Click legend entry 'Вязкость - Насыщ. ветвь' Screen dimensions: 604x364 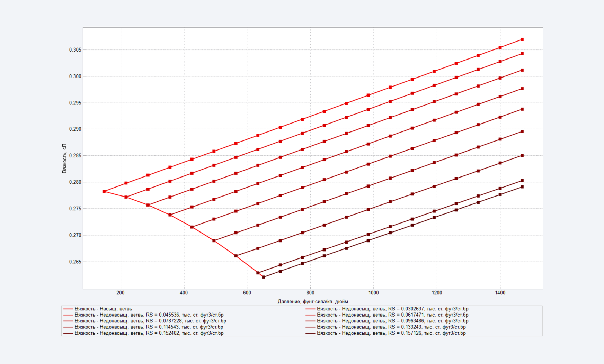pyautogui.click(x=98, y=309)
